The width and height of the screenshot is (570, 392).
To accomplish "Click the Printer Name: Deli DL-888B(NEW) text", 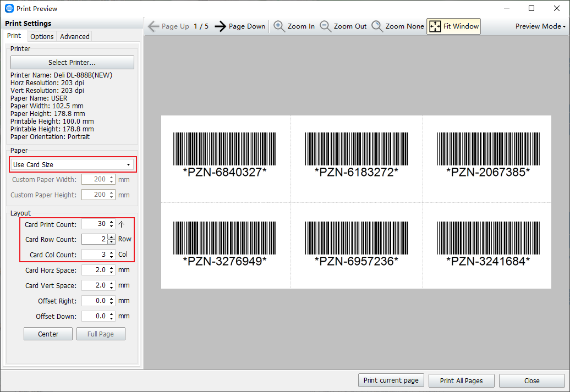I will click(62, 75).
